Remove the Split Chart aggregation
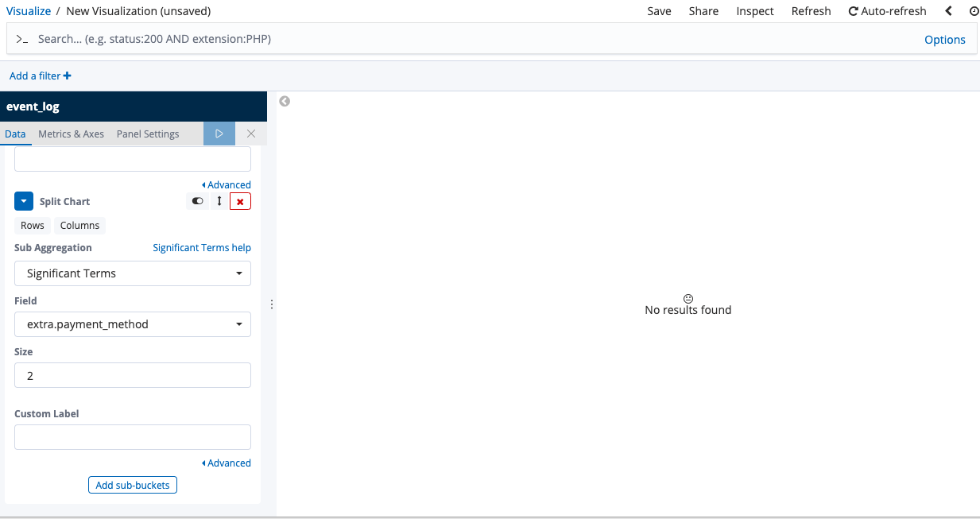 [240, 201]
